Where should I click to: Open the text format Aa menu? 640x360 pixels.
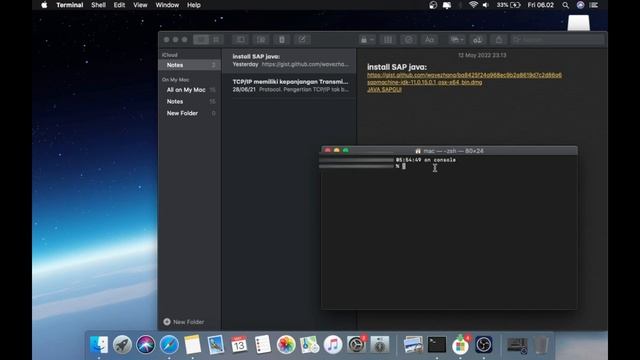click(x=429, y=40)
